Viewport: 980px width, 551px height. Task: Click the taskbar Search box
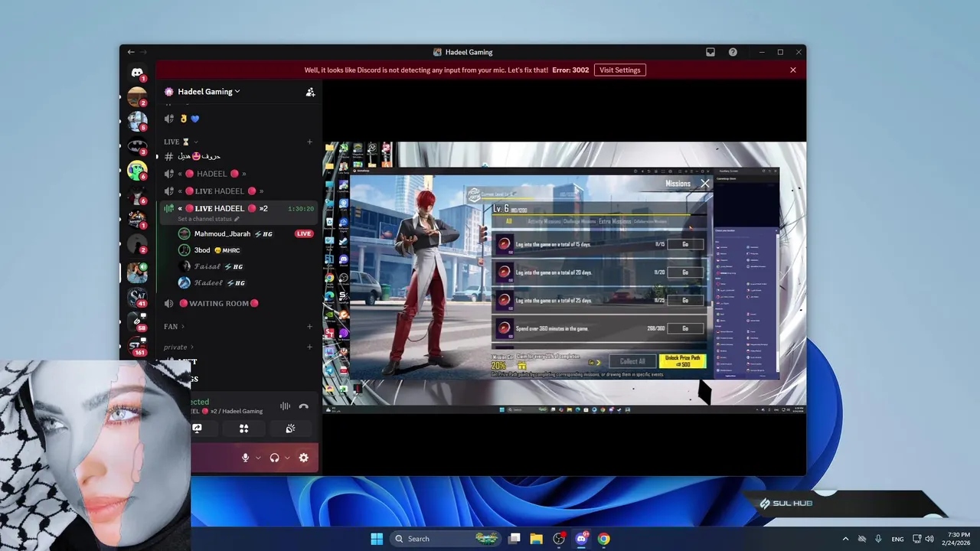coord(446,539)
